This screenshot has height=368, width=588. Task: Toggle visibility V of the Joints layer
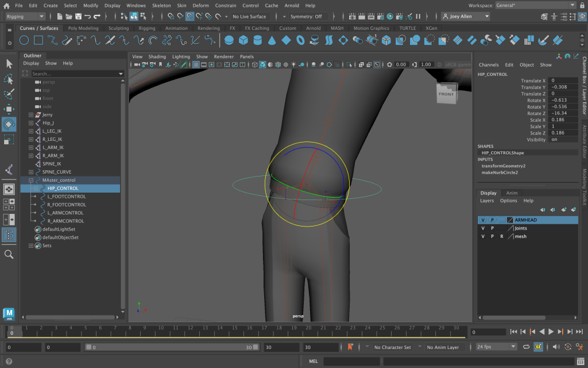click(483, 228)
